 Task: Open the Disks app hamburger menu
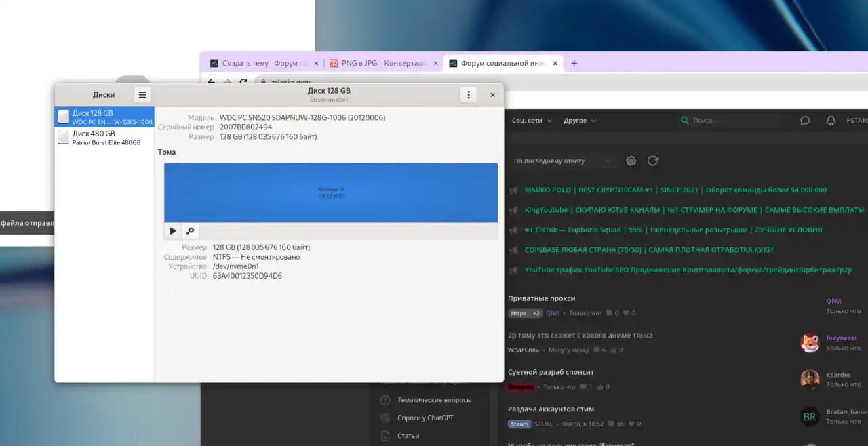[142, 95]
